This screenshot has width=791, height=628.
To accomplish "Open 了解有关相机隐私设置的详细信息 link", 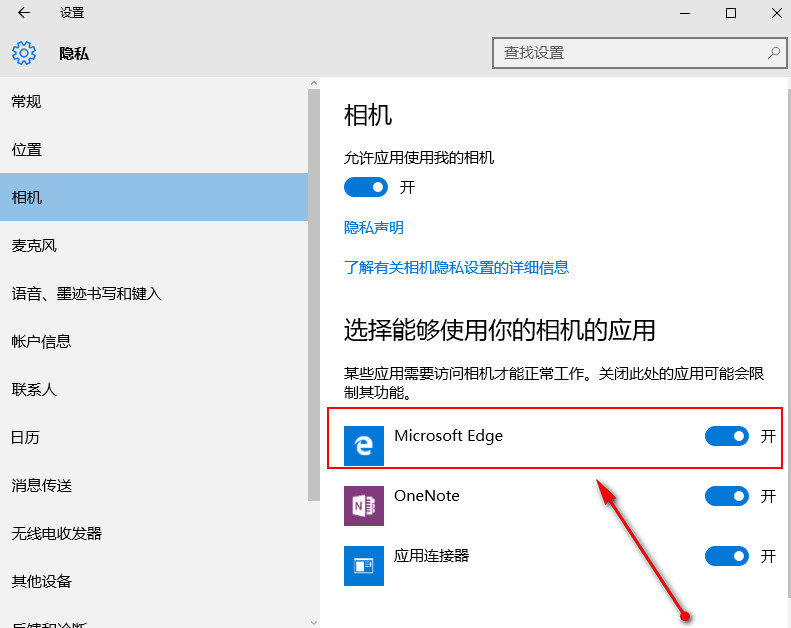I will click(456, 268).
